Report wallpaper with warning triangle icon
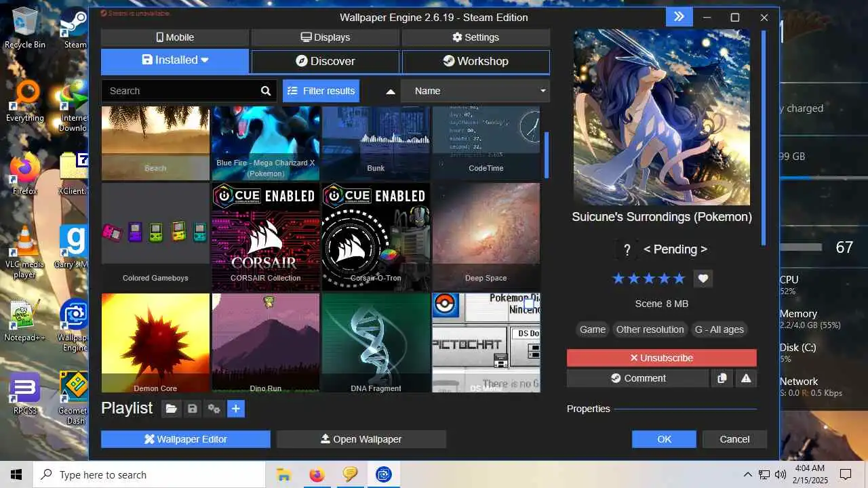The width and height of the screenshot is (868, 488). pos(746,378)
